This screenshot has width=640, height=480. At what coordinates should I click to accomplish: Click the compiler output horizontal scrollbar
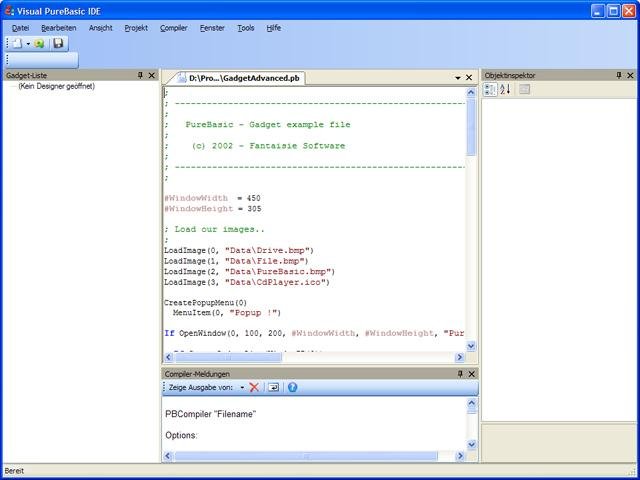click(x=306, y=456)
